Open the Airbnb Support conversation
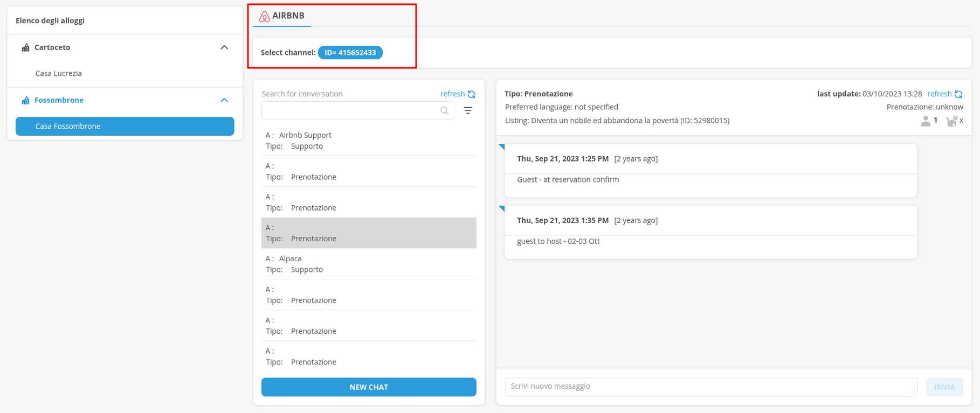The height and width of the screenshot is (413, 980). click(x=369, y=141)
